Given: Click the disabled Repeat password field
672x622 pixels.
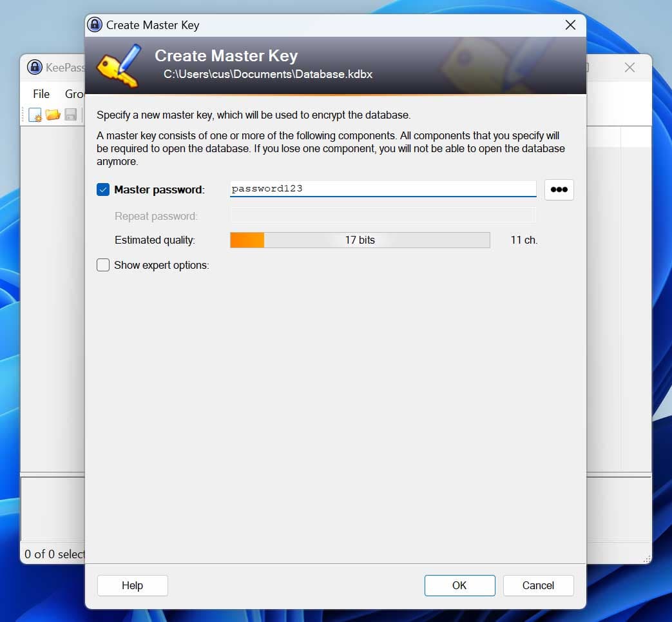Looking at the screenshot, I should pyautogui.click(x=383, y=215).
